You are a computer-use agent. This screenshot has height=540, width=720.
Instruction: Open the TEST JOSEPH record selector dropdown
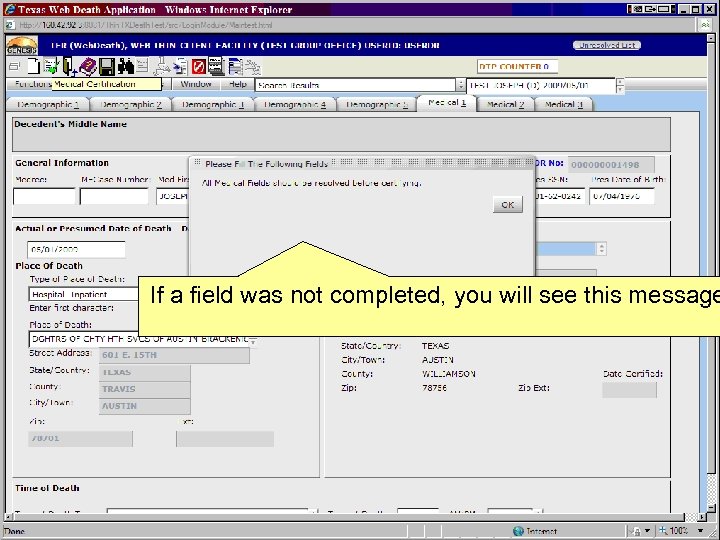(x=620, y=85)
